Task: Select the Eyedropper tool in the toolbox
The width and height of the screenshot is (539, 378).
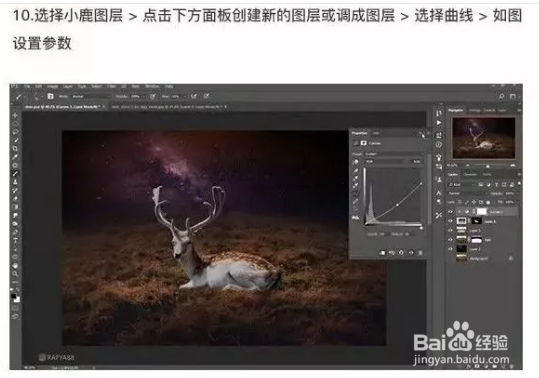Action: tap(15, 157)
